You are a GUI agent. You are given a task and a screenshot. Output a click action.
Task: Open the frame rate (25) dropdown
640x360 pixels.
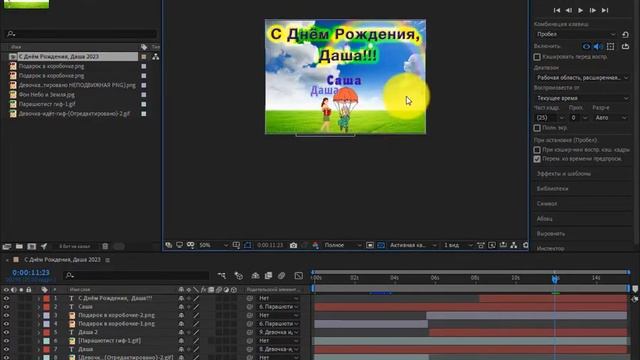tap(550, 118)
